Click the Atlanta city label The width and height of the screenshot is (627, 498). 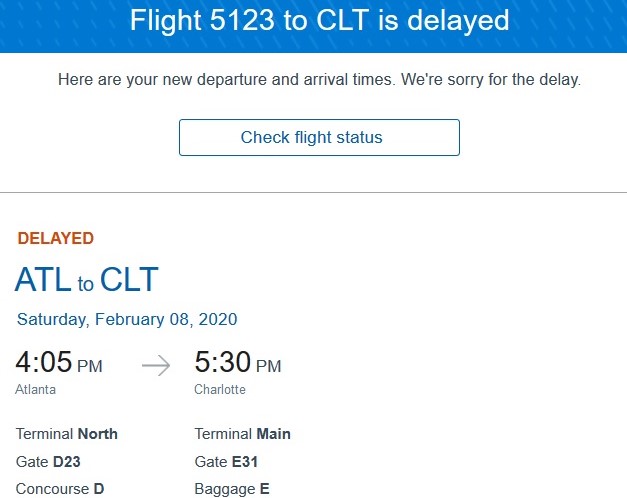pyautogui.click(x=36, y=390)
